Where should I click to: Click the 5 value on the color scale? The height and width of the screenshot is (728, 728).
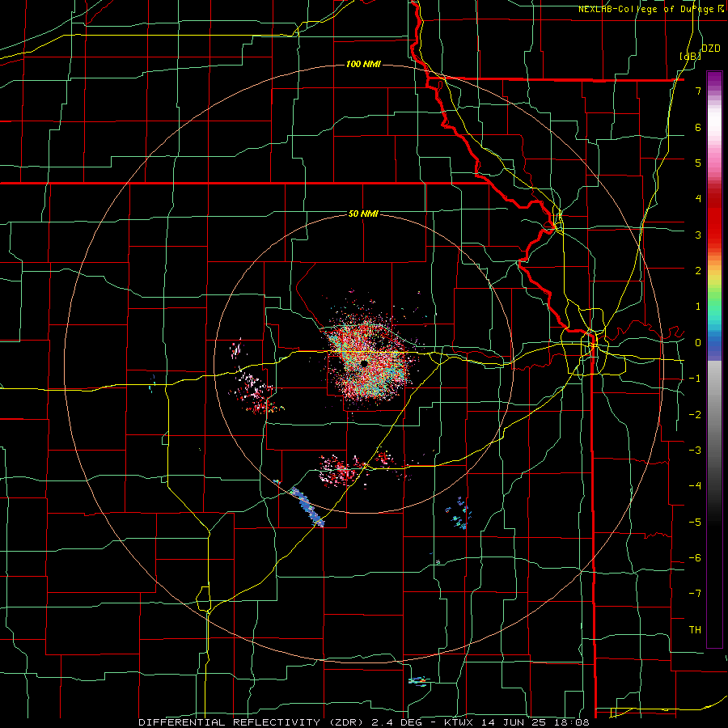698,163
